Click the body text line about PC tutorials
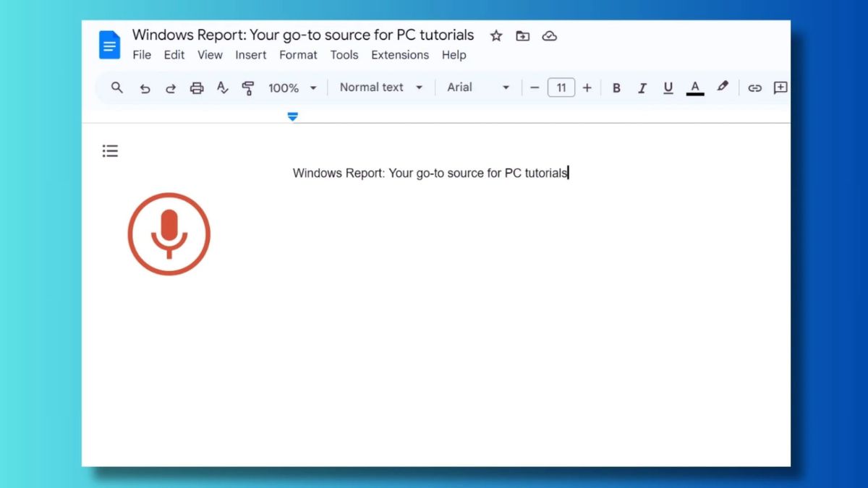This screenshot has width=868, height=488. click(x=430, y=173)
